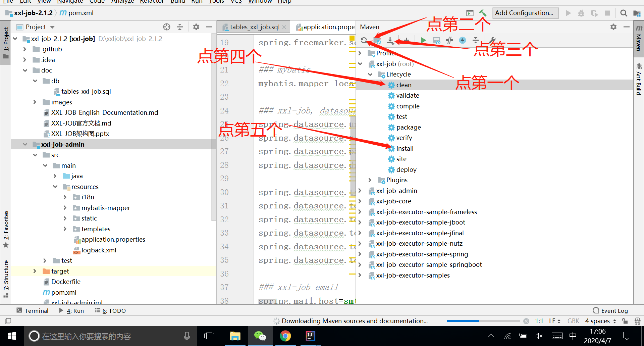Screen dimensions: 644x346
Task: Click the icon left of hammer
Action: [x=470, y=13]
